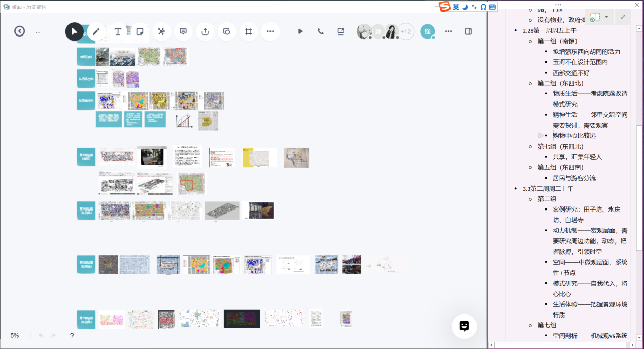
Task: Select the frame crop tool
Action: click(x=249, y=31)
